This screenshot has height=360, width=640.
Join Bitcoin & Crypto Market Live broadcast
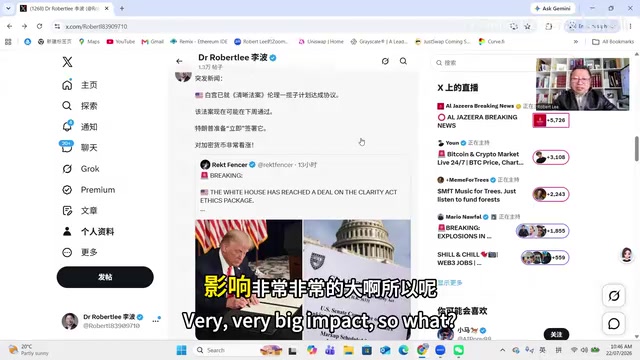point(551,157)
